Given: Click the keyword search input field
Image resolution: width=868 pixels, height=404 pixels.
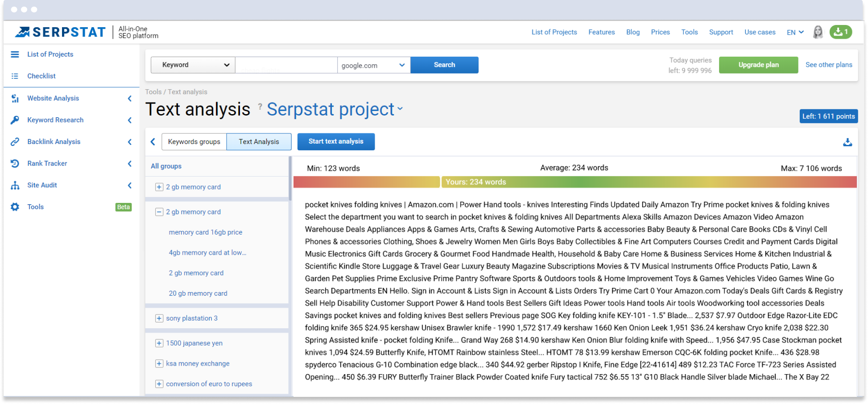Looking at the screenshot, I should pos(286,65).
